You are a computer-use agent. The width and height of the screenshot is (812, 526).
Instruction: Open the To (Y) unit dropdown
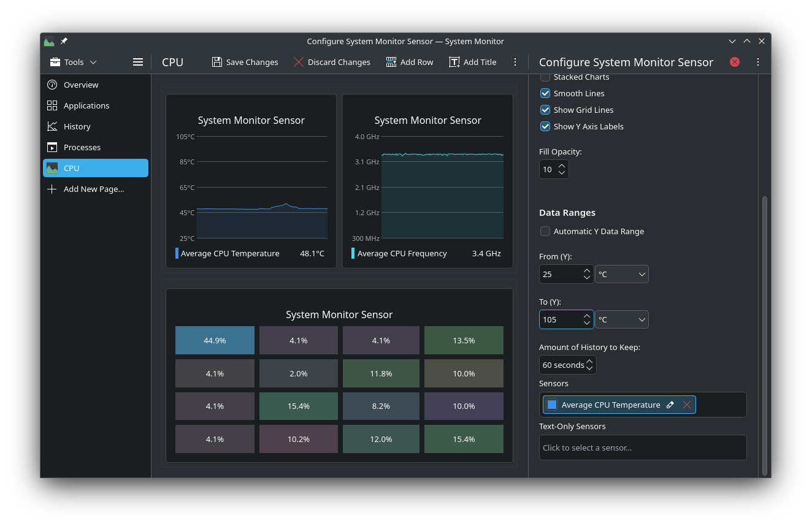(x=622, y=319)
